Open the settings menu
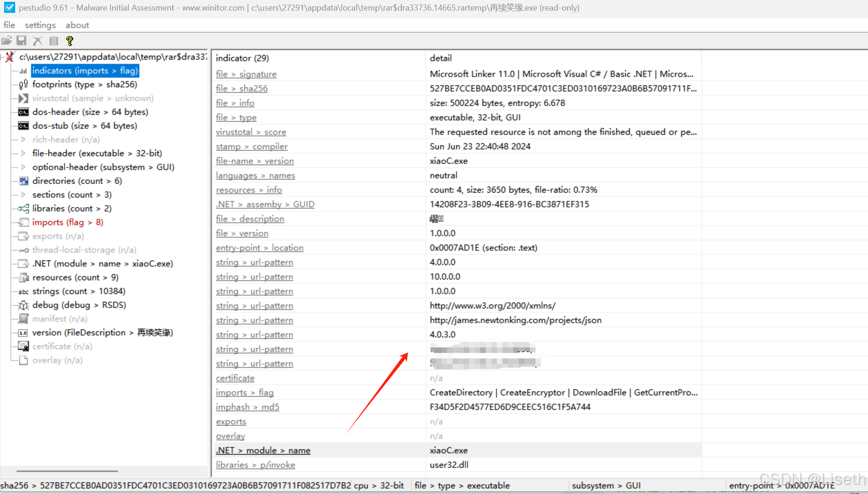This screenshot has width=868, height=494. coord(40,25)
